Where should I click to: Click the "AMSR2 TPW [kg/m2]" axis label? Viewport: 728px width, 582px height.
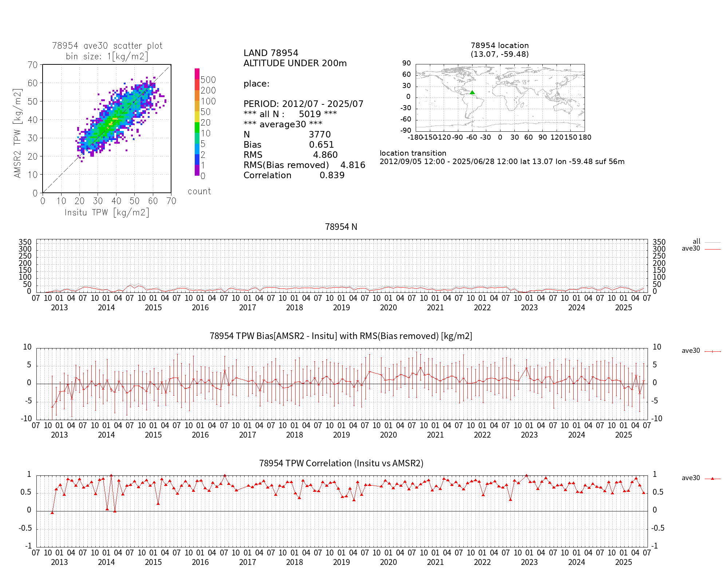coord(18,133)
